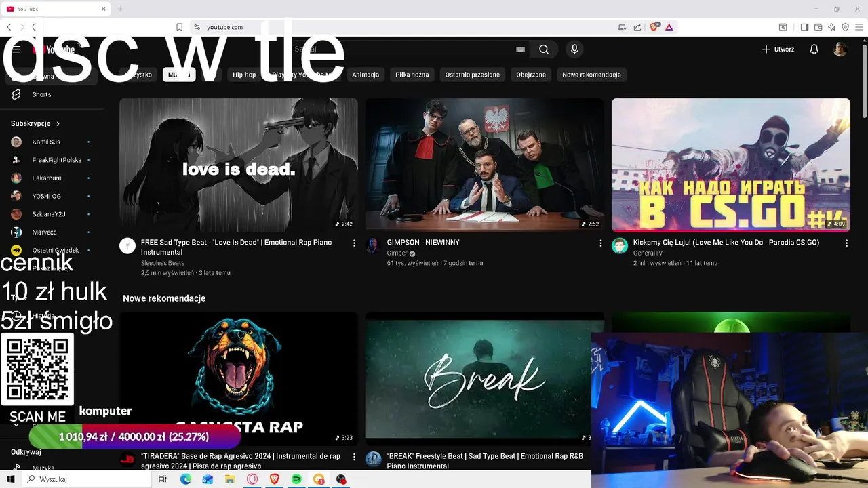This screenshot has width=868, height=488.
Task: Open Windows Start menu
Action: tap(11, 479)
